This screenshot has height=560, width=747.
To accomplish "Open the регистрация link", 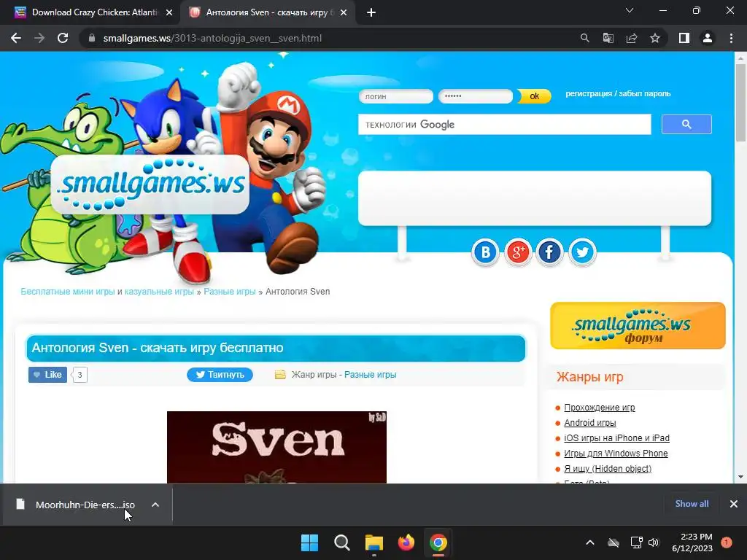I will [x=589, y=93].
